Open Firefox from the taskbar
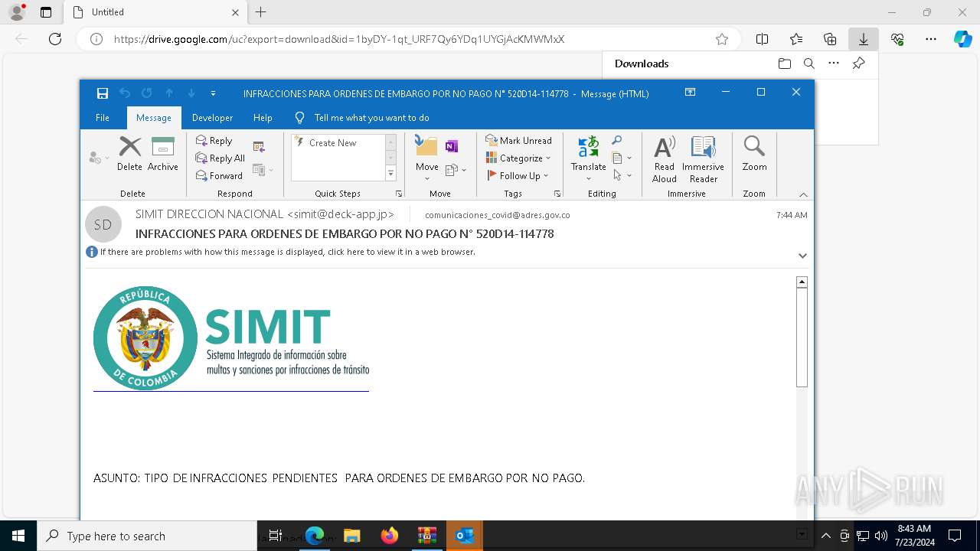The width and height of the screenshot is (980, 551). pyautogui.click(x=390, y=536)
